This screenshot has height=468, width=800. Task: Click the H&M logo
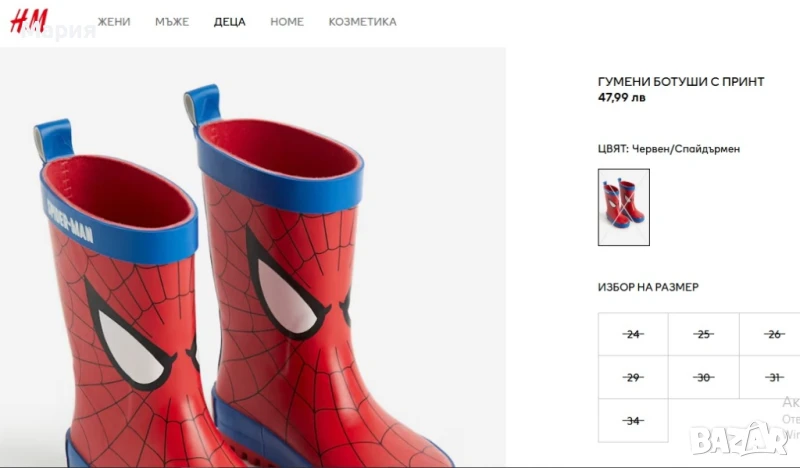28,20
